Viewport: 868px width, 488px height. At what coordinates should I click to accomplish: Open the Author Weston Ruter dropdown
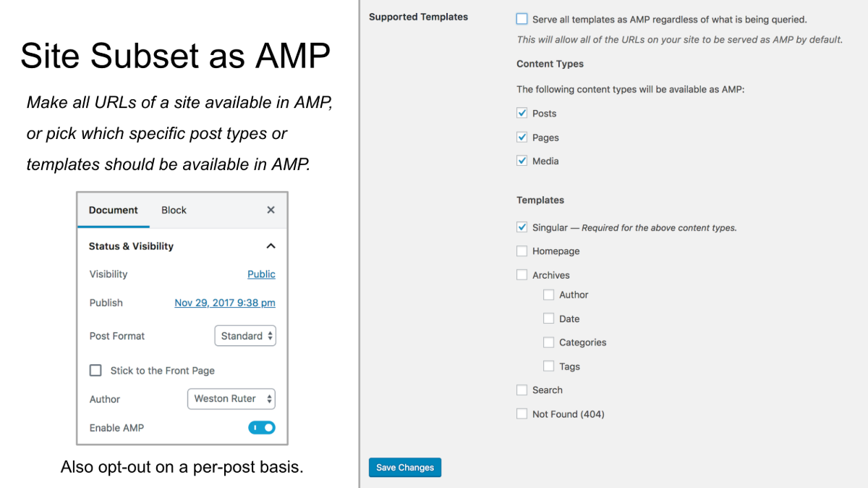(231, 399)
